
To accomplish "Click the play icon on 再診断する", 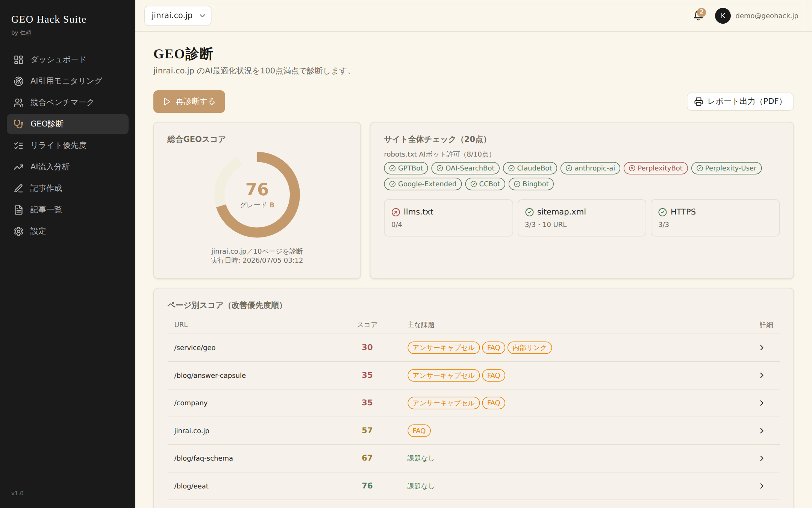I will coord(167,102).
